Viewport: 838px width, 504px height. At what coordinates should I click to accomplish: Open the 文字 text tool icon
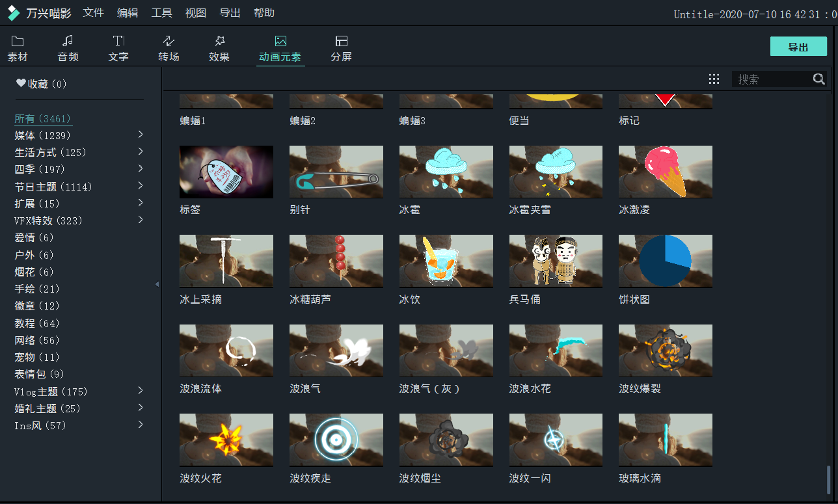(118, 42)
